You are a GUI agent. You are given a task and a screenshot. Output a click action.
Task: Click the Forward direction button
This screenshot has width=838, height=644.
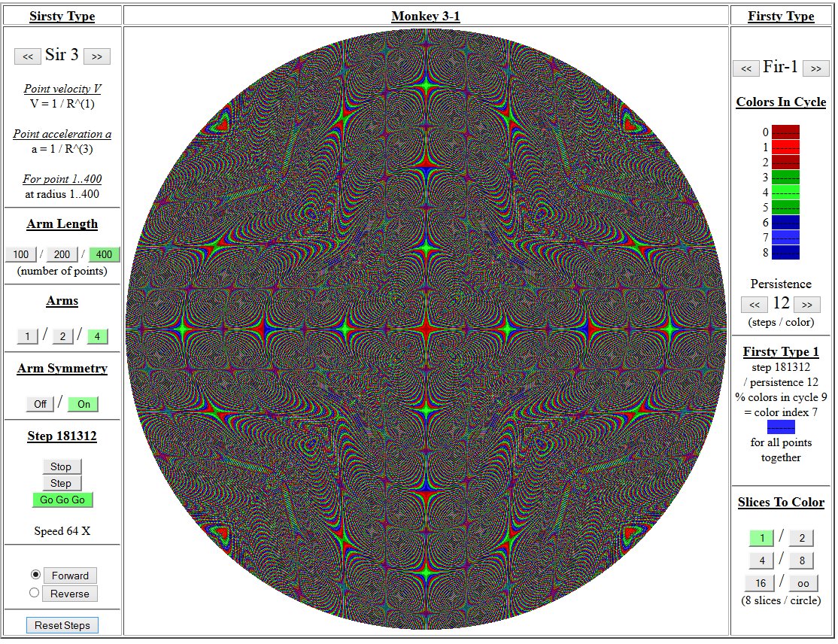(x=70, y=576)
